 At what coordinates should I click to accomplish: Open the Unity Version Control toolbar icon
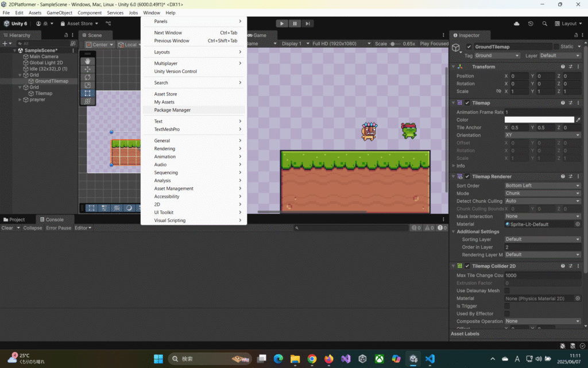(109, 23)
